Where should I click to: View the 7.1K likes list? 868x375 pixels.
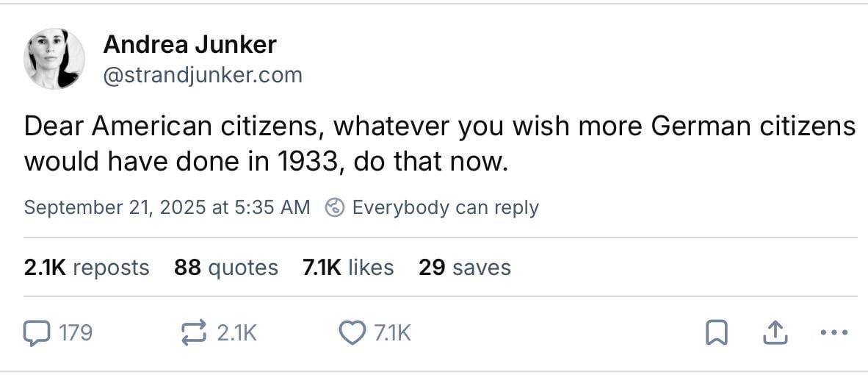click(x=348, y=268)
